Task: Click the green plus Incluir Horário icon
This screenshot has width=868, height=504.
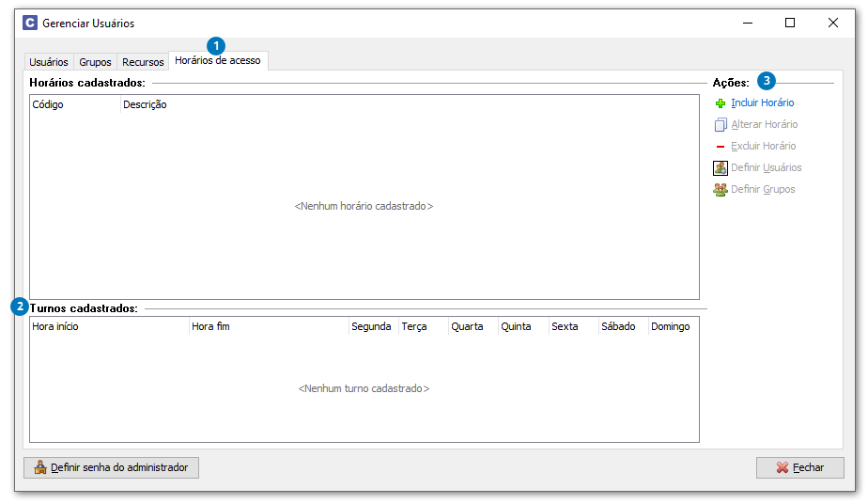Action: coord(721,103)
